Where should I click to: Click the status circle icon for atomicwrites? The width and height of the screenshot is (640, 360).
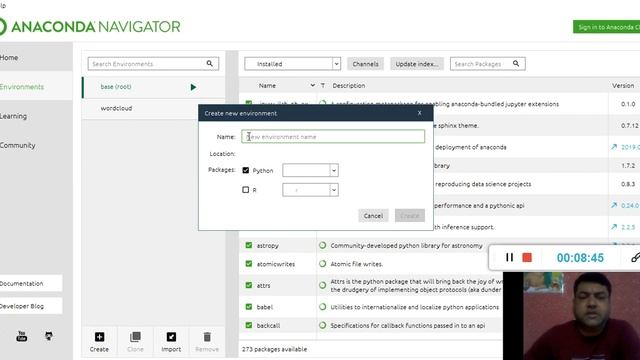(322, 264)
